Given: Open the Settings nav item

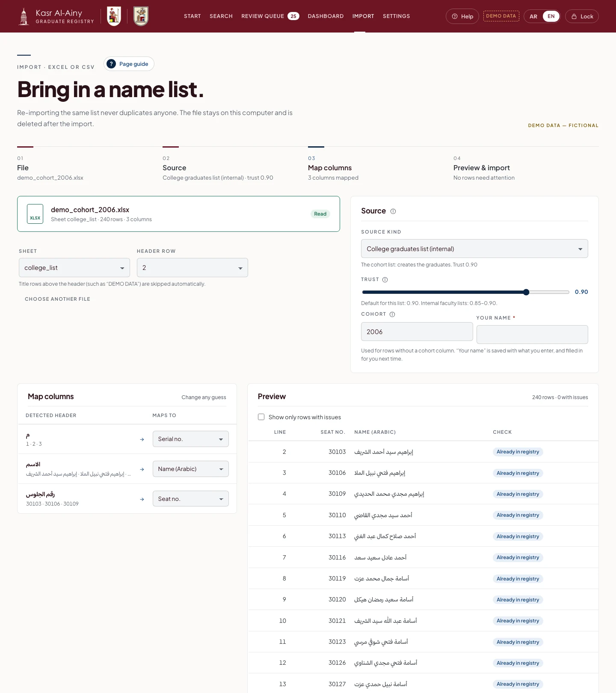Looking at the screenshot, I should (x=397, y=16).
